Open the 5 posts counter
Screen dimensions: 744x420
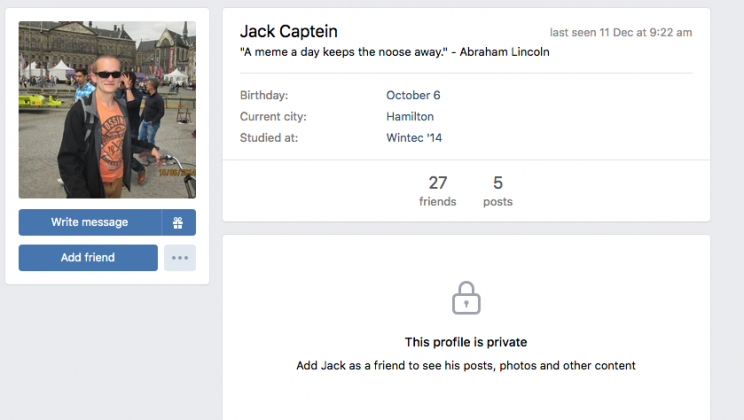click(x=498, y=191)
